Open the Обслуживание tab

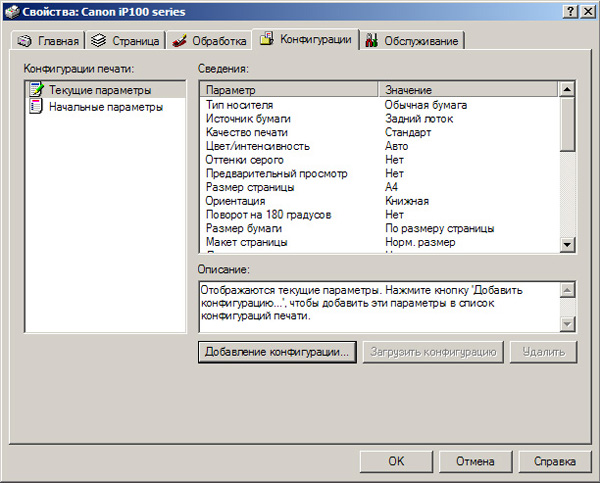(412, 41)
